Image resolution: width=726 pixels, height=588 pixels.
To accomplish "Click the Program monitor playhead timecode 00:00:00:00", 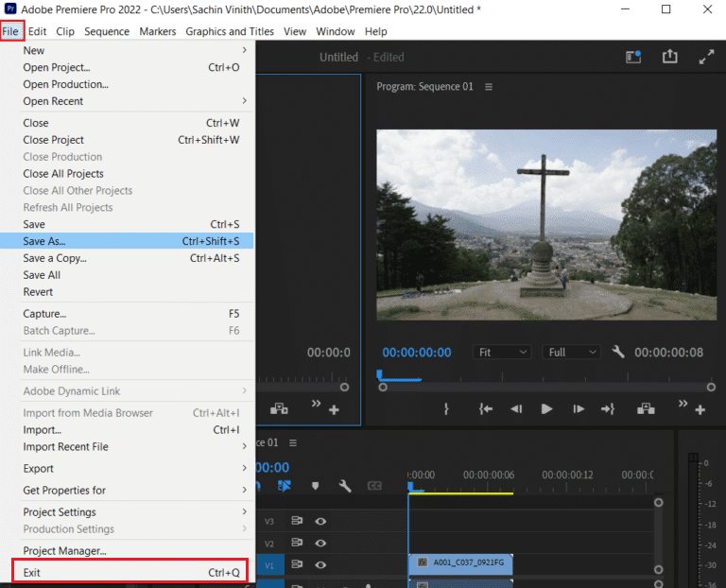I will (417, 353).
